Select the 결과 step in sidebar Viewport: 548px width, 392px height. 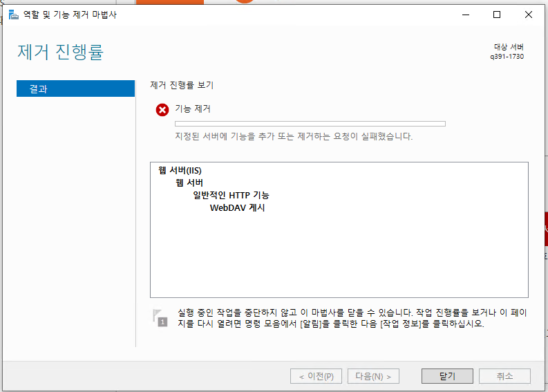point(75,88)
